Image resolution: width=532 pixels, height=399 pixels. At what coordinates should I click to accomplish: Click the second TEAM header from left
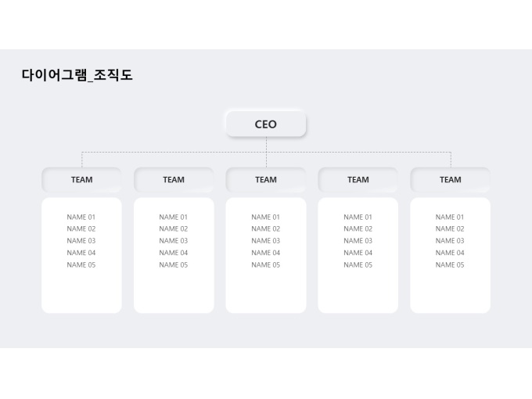174,179
